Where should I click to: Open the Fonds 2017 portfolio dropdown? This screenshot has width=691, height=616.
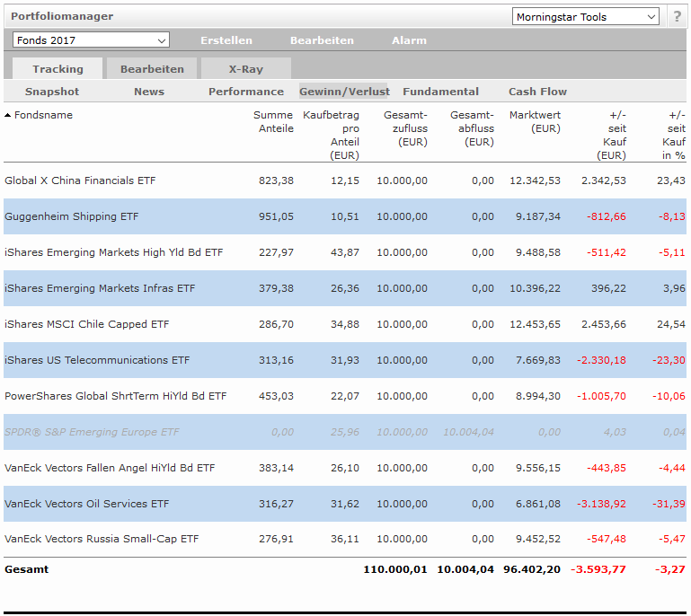(91, 40)
